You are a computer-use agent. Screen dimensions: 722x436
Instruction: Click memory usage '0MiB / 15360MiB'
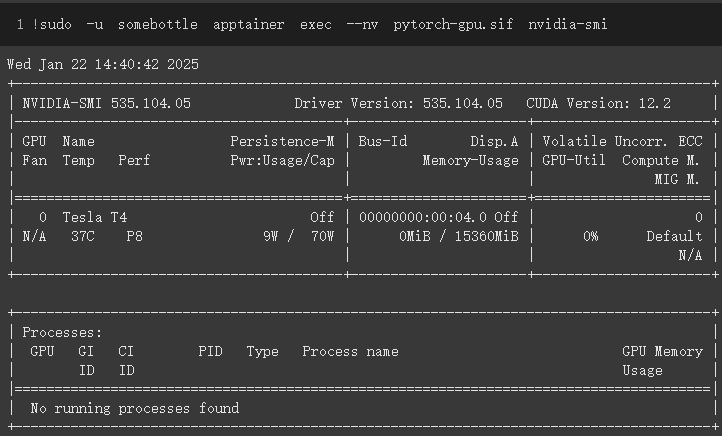click(459, 237)
